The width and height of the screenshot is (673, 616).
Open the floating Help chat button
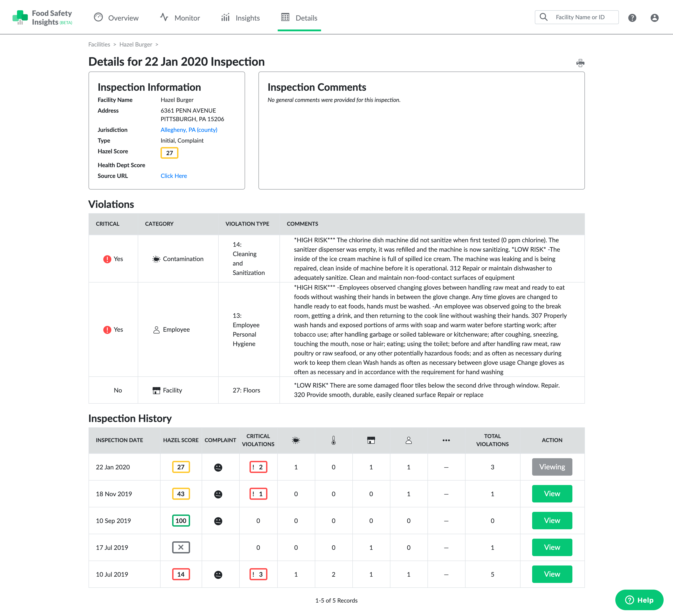pos(639,600)
